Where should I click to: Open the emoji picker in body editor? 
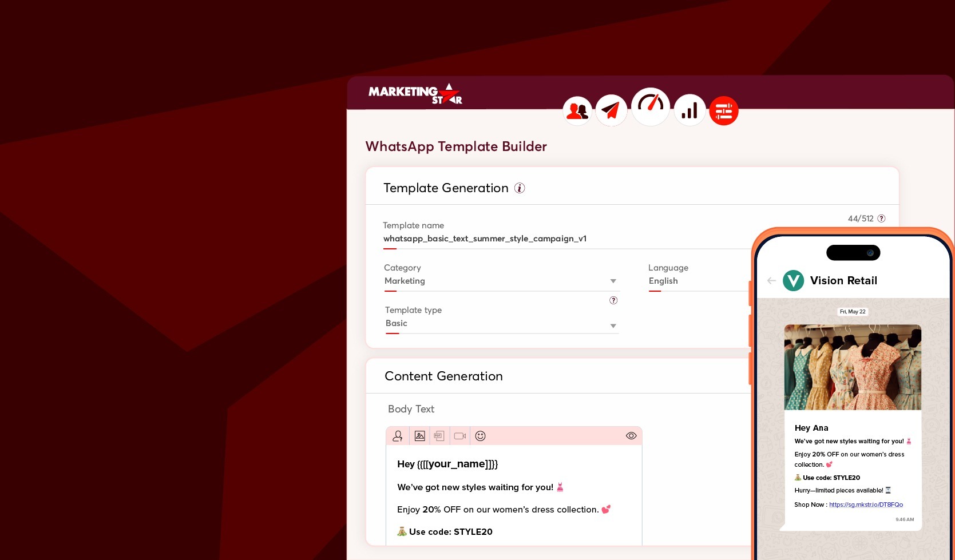click(x=481, y=436)
